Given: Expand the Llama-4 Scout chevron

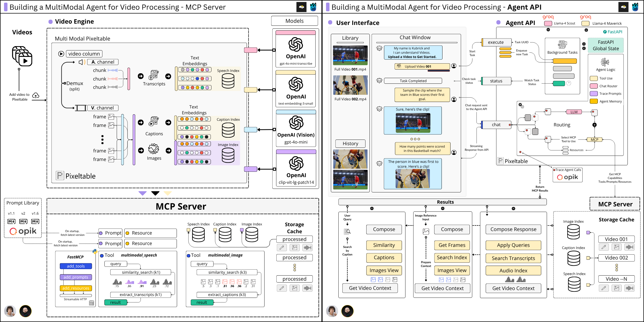Looking at the screenshot, I should (x=548, y=30).
